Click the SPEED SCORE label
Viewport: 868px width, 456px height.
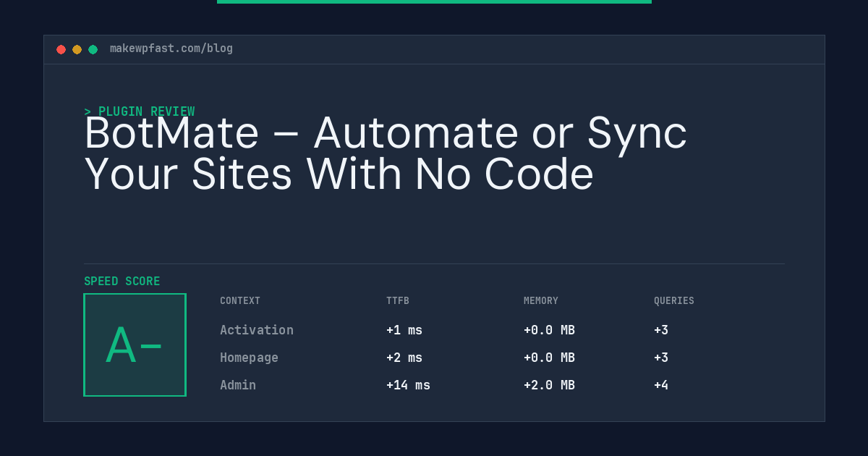122,282
